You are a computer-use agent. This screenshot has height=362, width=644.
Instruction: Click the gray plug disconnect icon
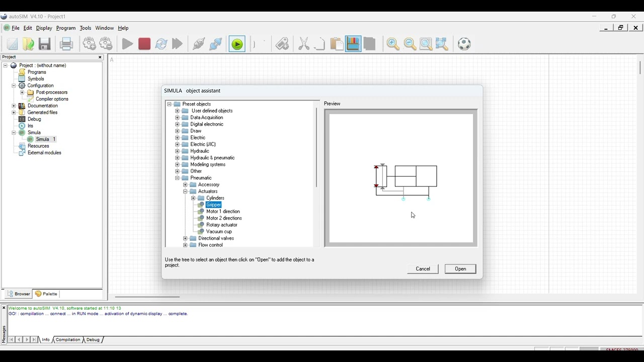(x=199, y=44)
